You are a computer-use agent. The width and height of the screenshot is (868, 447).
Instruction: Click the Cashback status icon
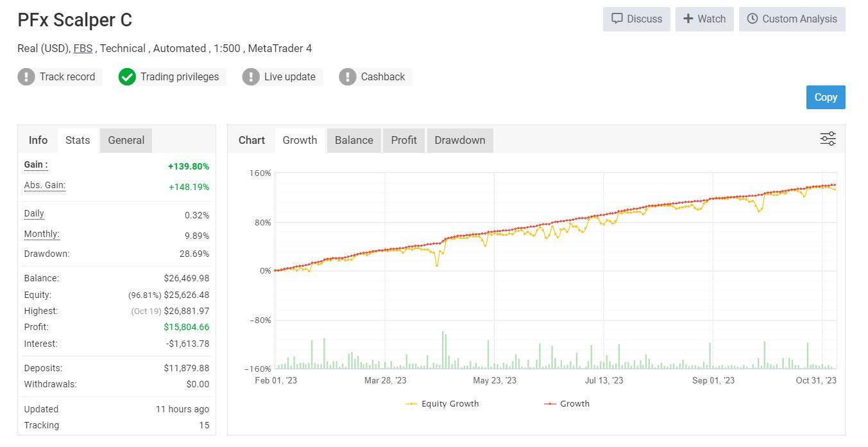point(347,76)
